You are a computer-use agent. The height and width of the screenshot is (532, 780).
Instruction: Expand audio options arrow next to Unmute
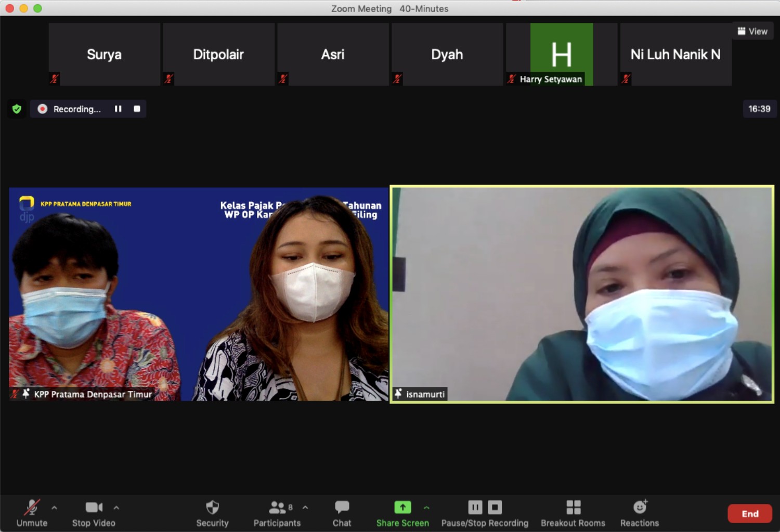(x=54, y=508)
